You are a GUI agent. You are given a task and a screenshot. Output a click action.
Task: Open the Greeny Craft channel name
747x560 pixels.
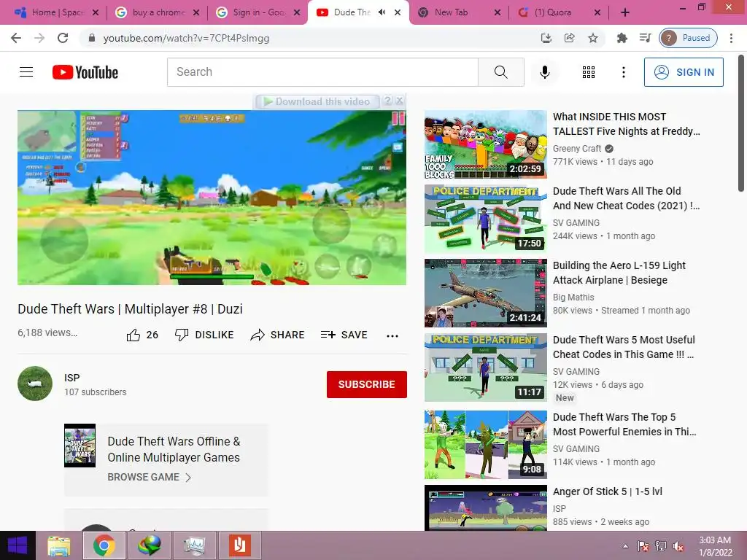(x=577, y=149)
